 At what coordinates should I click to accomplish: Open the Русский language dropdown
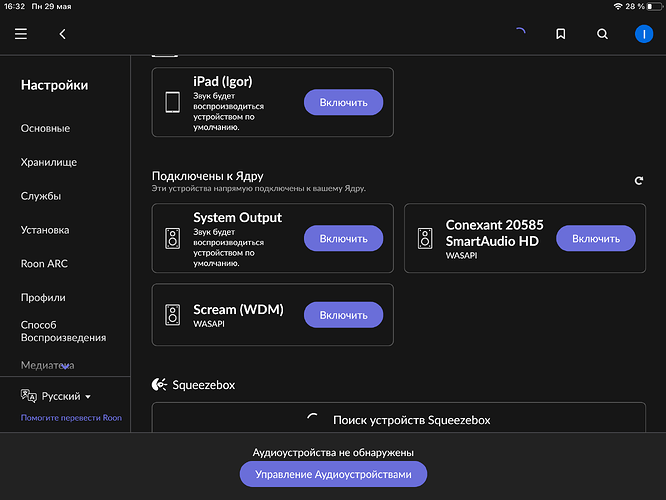tap(66, 396)
